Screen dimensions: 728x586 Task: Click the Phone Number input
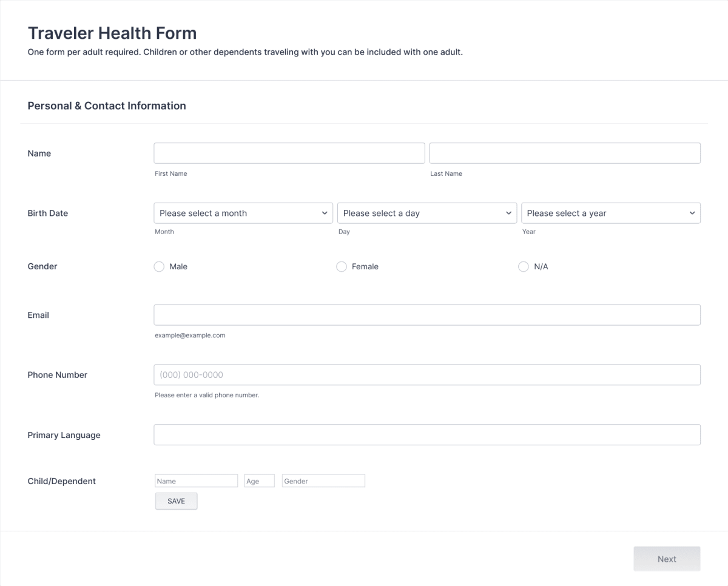click(x=427, y=374)
